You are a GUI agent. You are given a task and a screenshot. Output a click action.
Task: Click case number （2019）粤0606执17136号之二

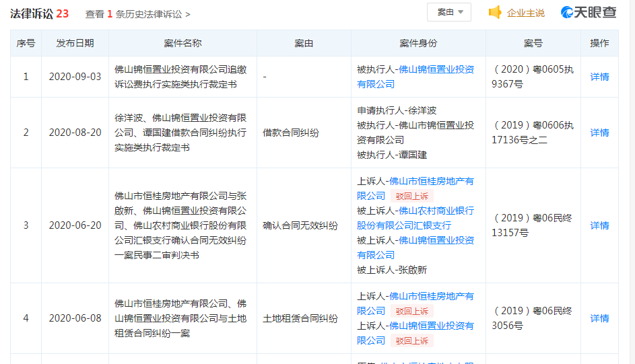[533, 133]
